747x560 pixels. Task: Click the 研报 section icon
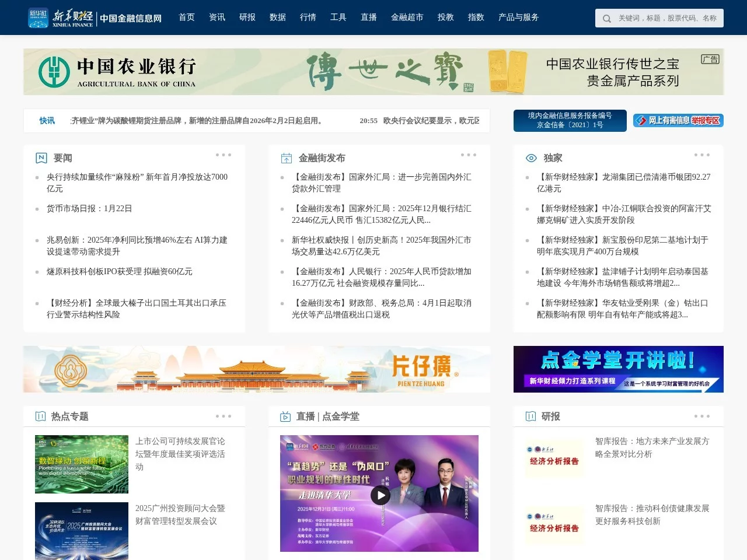click(x=530, y=416)
